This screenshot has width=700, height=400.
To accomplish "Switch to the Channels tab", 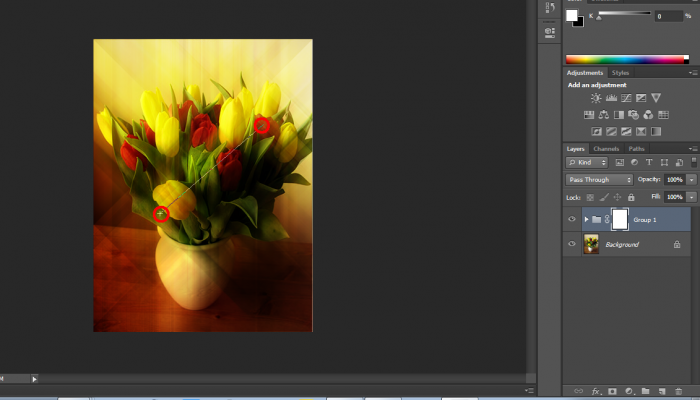I will [606, 149].
